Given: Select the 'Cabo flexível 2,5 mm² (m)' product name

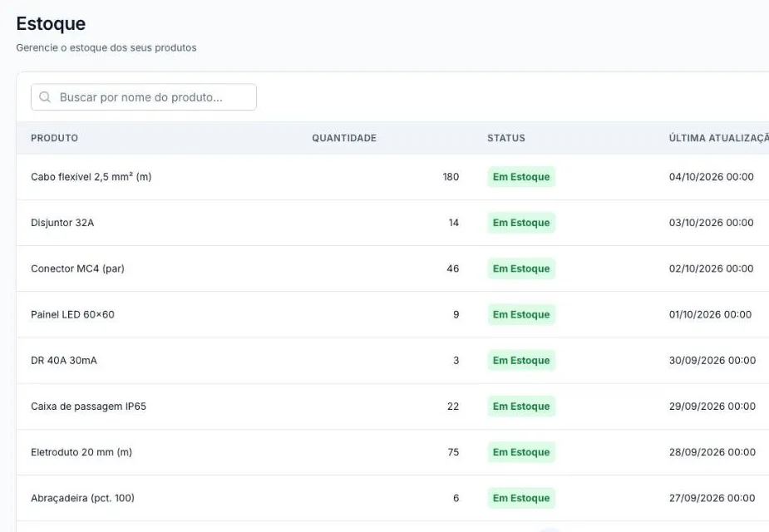Looking at the screenshot, I should pos(91,177).
